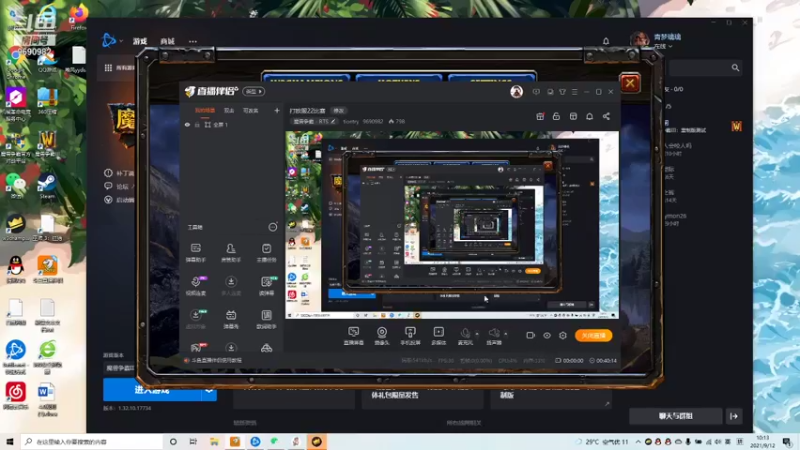Viewport: 800px width, 450px height.
Task: Open Windows Start menu
Action: point(10,441)
